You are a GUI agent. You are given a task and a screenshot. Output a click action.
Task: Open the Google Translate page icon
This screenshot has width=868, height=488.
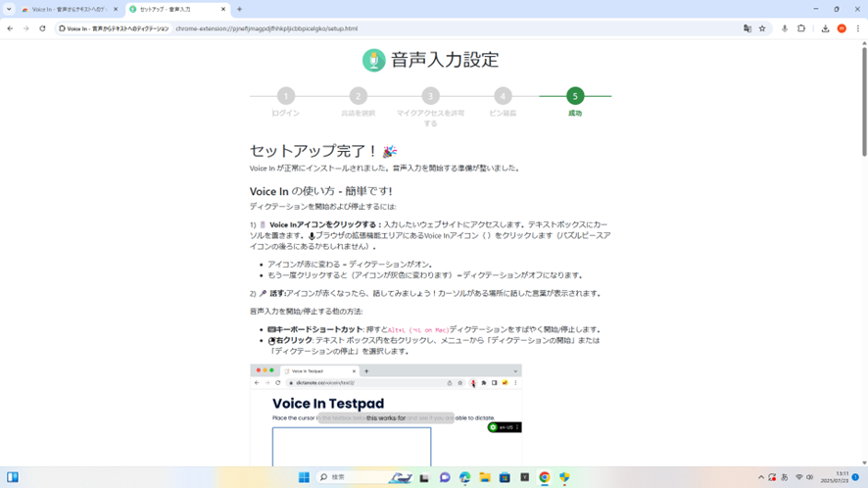747,28
